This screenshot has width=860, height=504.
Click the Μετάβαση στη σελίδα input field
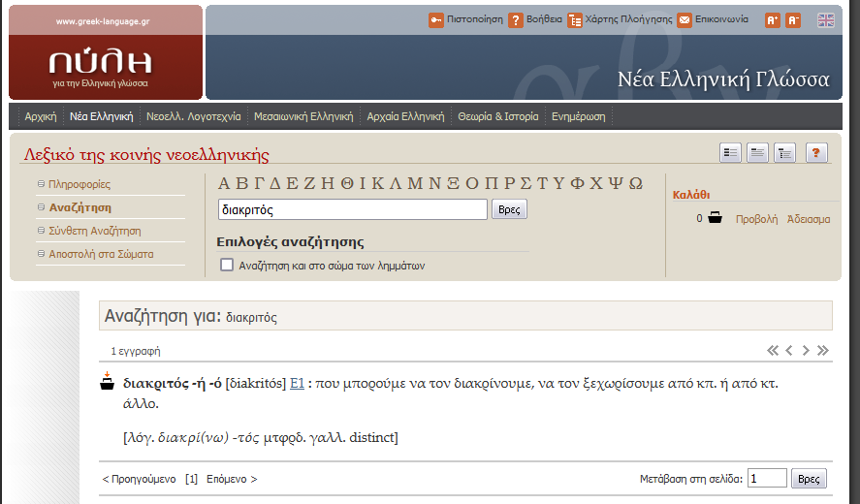tap(767, 478)
